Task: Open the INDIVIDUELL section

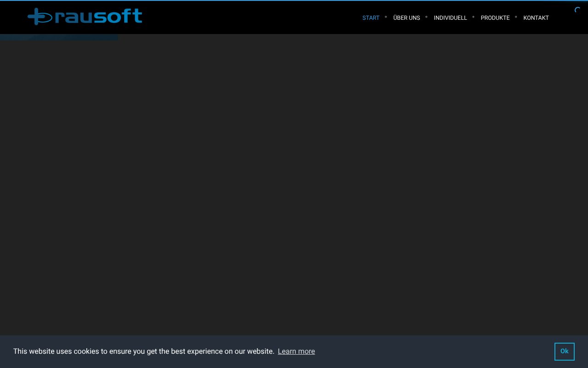Action: pos(450,18)
